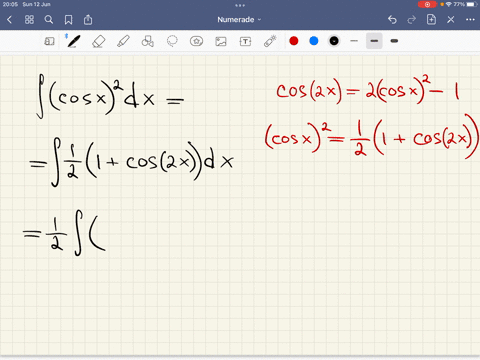Add a new page

(431, 19)
